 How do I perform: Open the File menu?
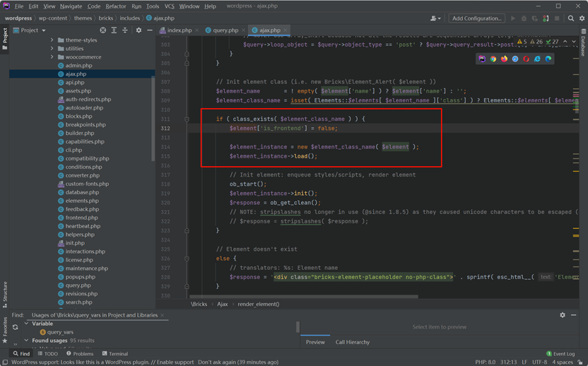click(x=19, y=6)
